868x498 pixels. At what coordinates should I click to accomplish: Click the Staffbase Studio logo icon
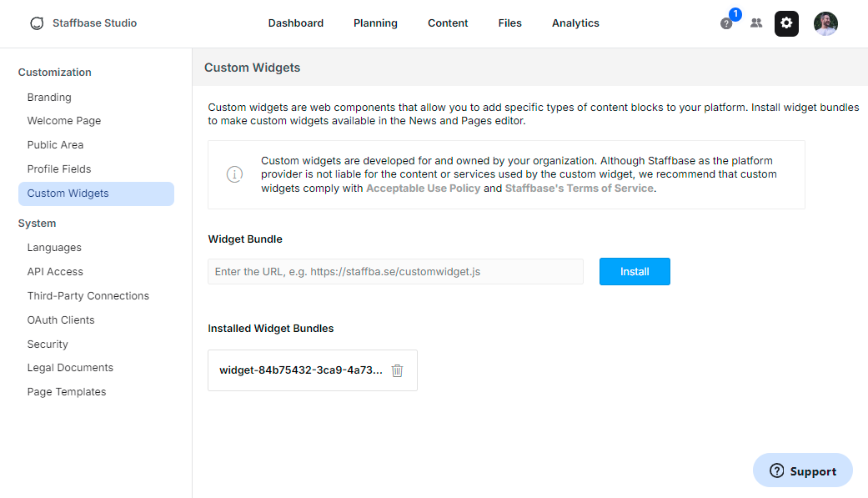click(36, 23)
